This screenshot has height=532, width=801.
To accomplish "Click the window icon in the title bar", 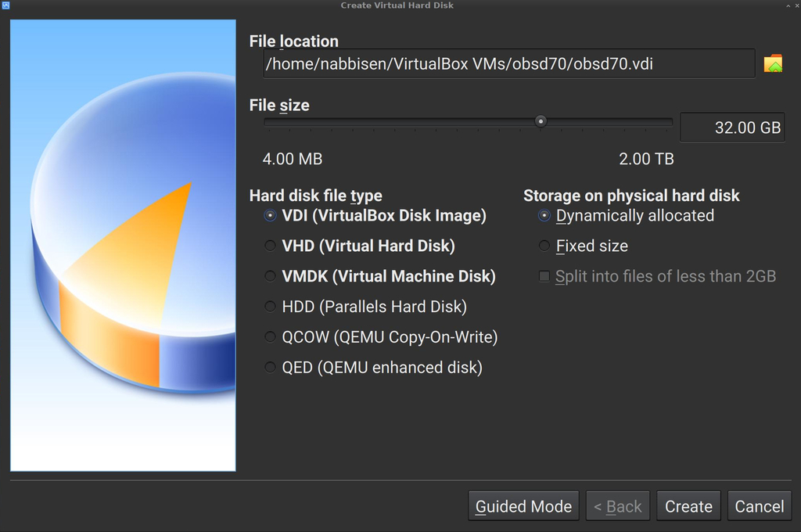I will point(5,5).
